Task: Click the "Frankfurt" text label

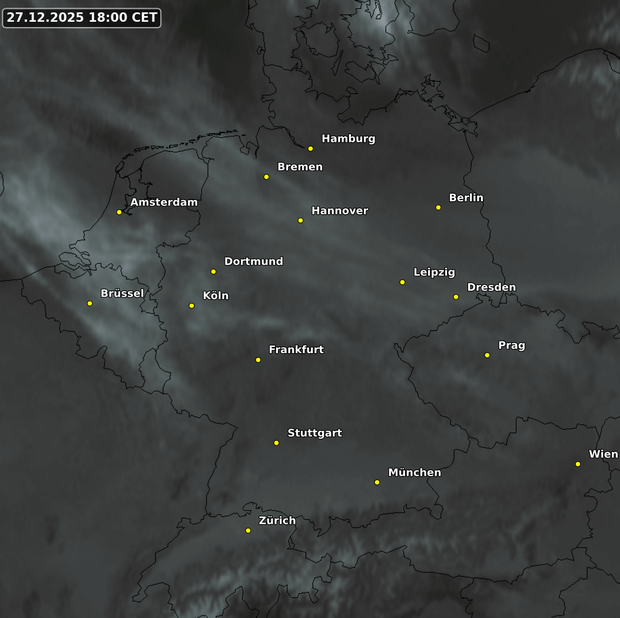Action: click(296, 350)
